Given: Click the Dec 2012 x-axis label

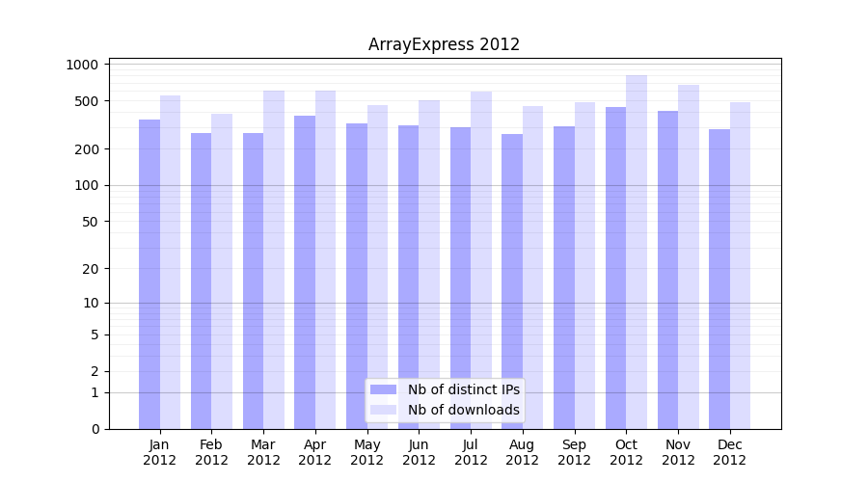Looking at the screenshot, I should (730, 452).
